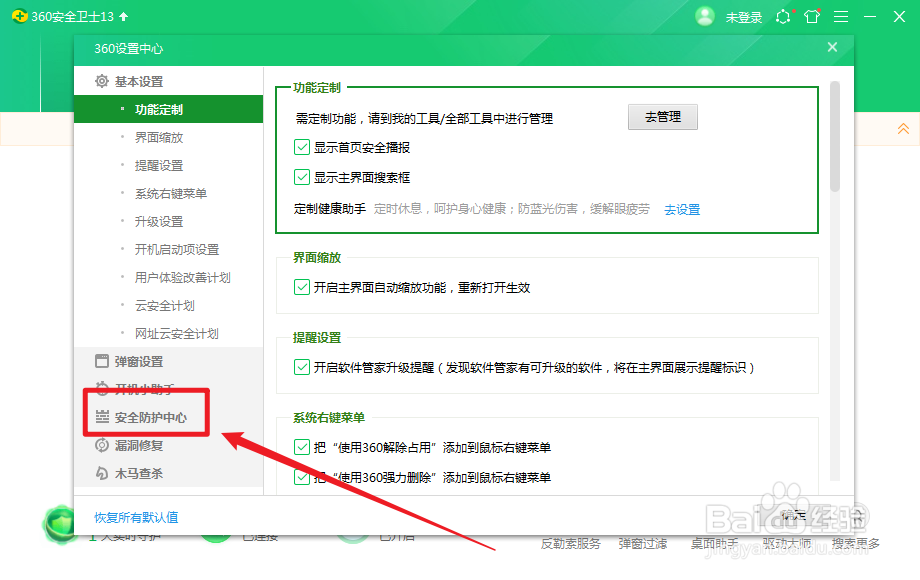Select 功能定制 in the sidebar
Screen dimensions: 920x580
pyautogui.click(x=168, y=109)
